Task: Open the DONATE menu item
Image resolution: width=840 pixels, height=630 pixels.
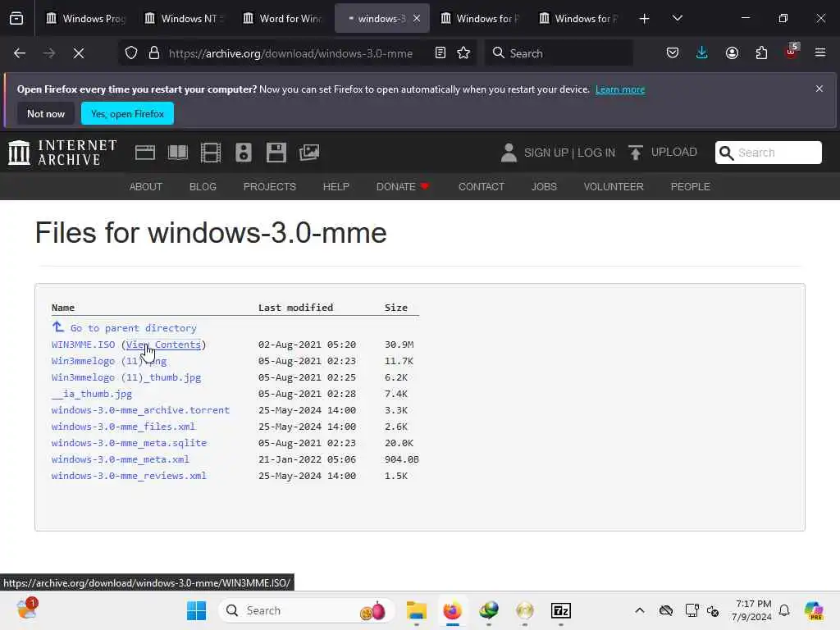Action: [403, 186]
